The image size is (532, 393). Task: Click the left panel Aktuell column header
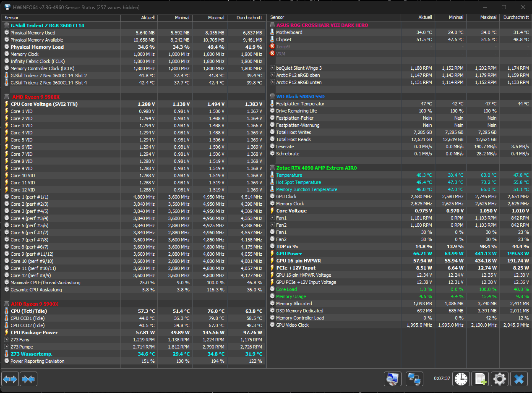[139, 18]
